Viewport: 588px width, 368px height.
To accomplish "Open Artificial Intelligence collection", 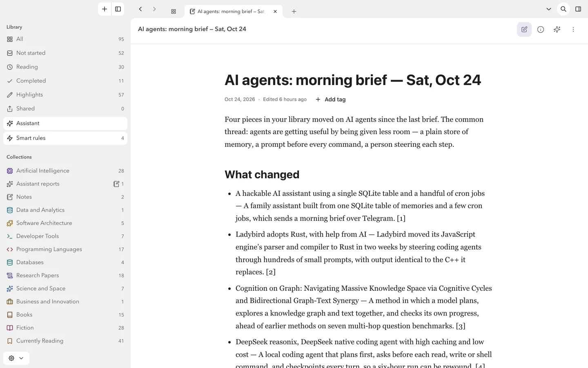I will (x=65, y=171).
